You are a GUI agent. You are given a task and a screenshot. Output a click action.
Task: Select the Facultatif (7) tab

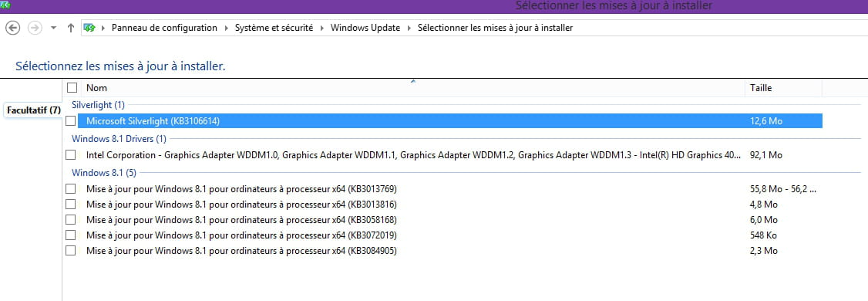[x=34, y=110]
